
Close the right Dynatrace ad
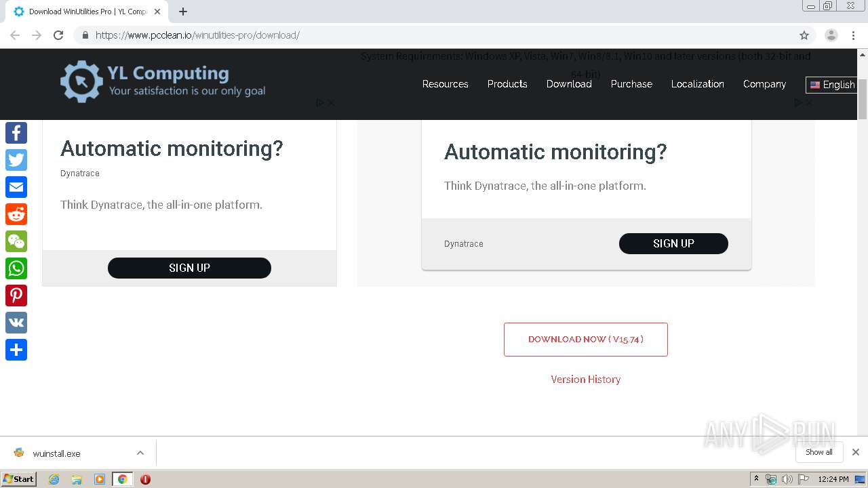tap(808, 103)
